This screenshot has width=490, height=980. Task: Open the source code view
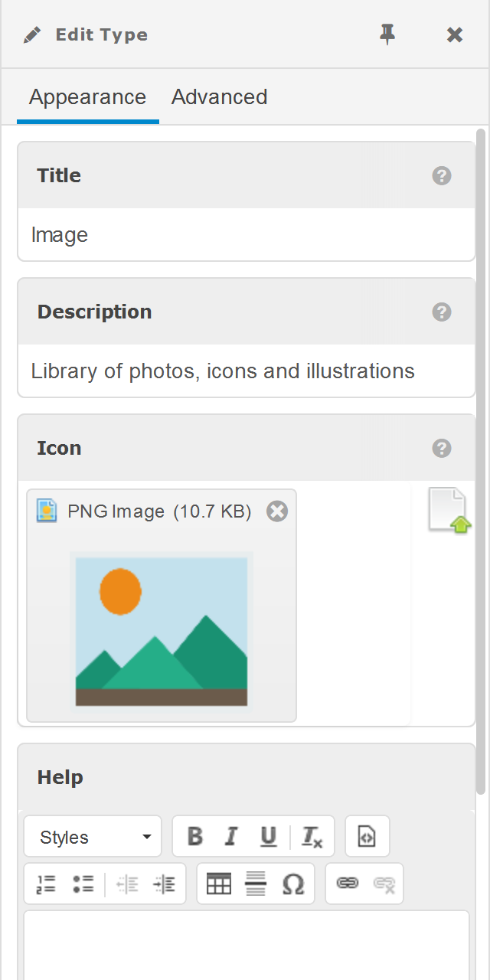pos(367,837)
